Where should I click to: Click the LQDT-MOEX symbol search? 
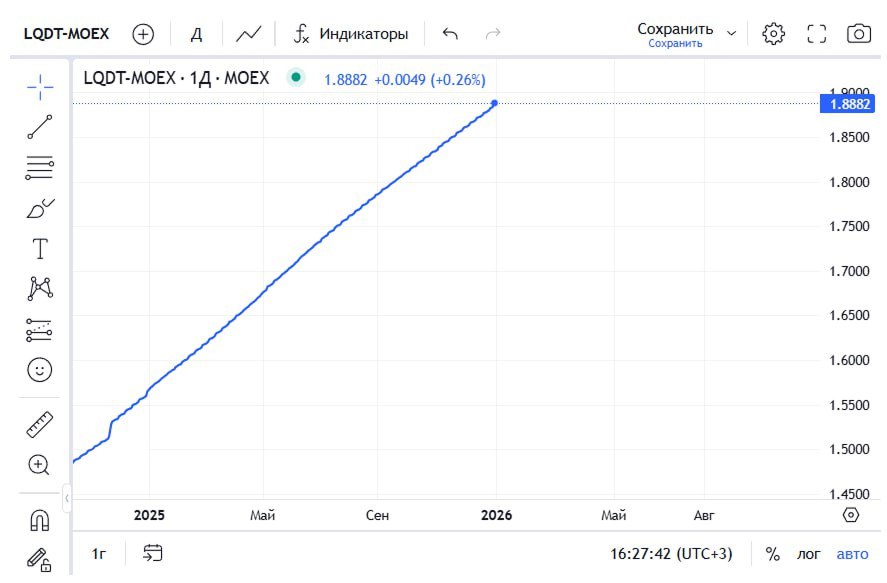tap(67, 34)
